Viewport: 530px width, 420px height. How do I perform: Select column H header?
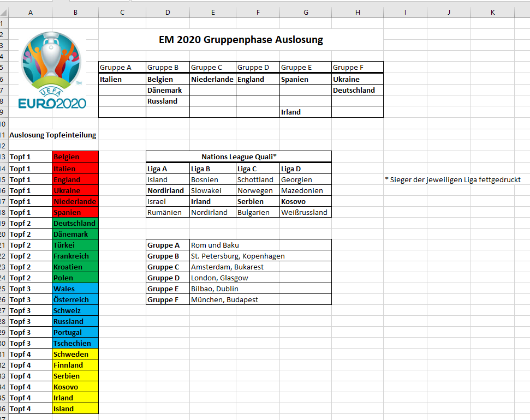(358, 13)
